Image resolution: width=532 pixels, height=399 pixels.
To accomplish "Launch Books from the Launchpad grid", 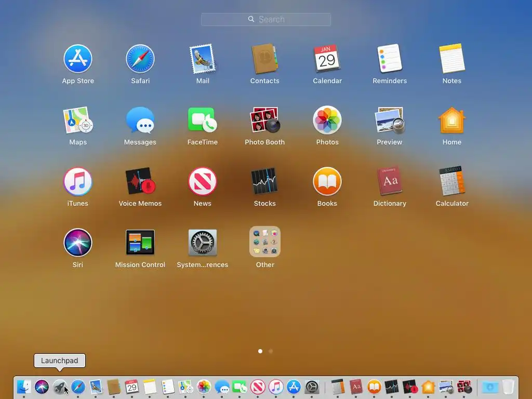I will click(x=327, y=181).
